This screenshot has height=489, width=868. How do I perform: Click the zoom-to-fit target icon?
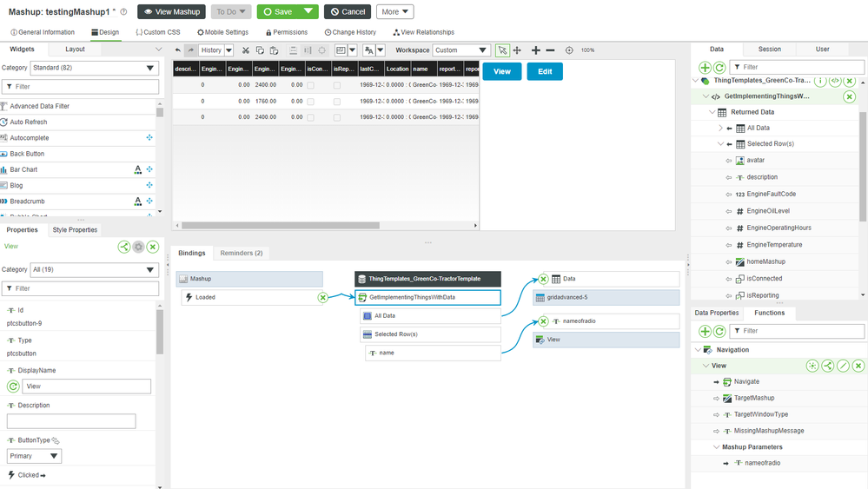tap(569, 50)
